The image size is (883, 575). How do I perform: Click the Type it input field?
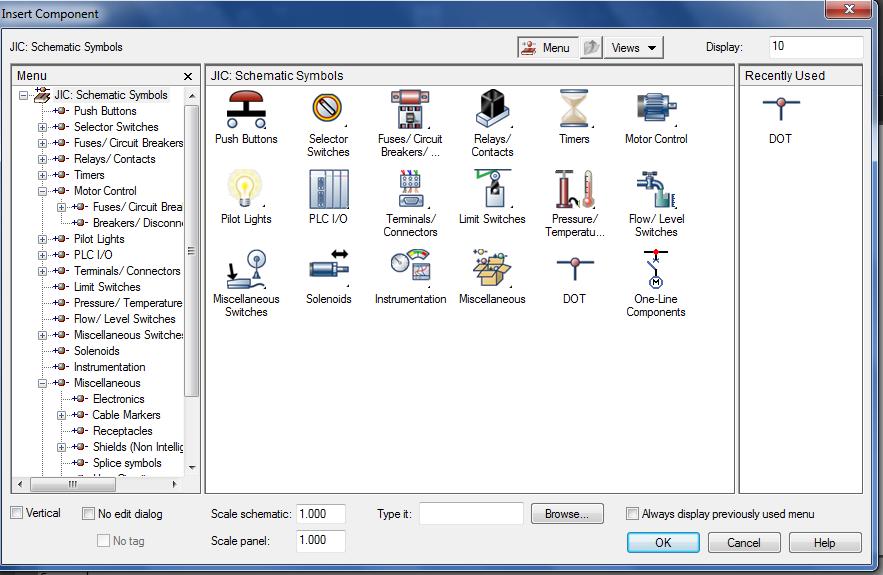pos(471,514)
